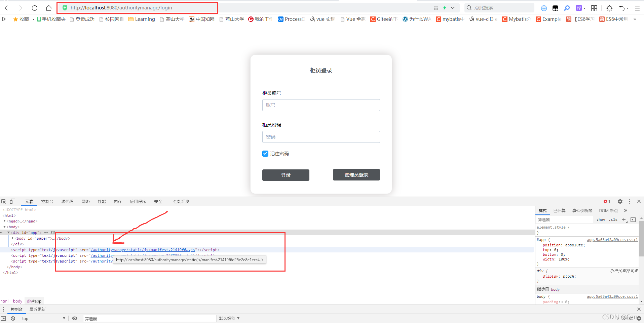Open the vue-cli3 bookmark
The image size is (644, 323).
tap(483, 19)
